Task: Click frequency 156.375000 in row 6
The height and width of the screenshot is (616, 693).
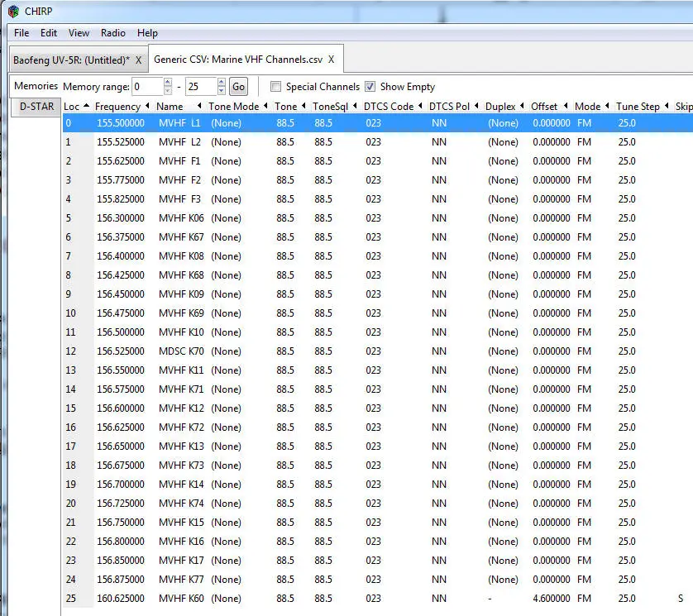Action: pos(121,236)
